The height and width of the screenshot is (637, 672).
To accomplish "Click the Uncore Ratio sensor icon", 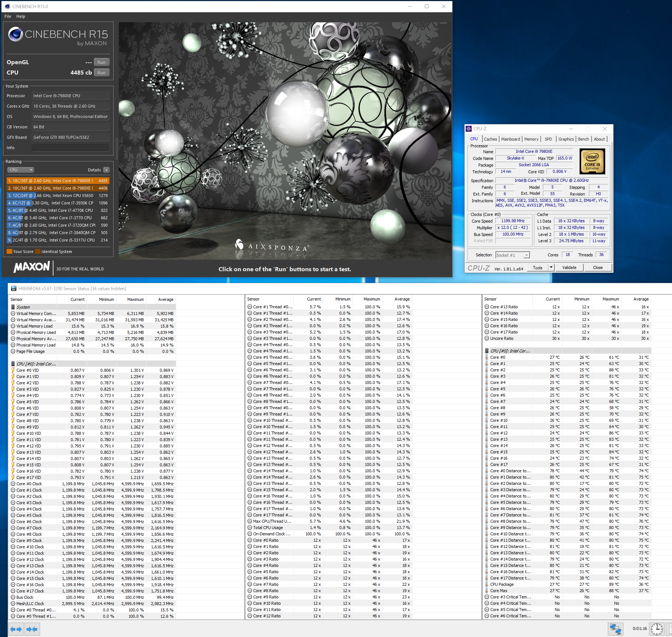I will 486,338.
